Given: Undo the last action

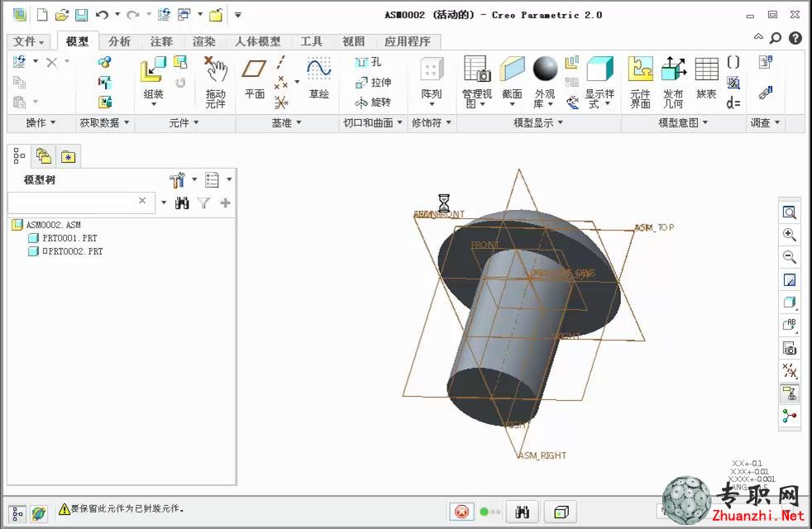Looking at the screenshot, I should click(102, 15).
